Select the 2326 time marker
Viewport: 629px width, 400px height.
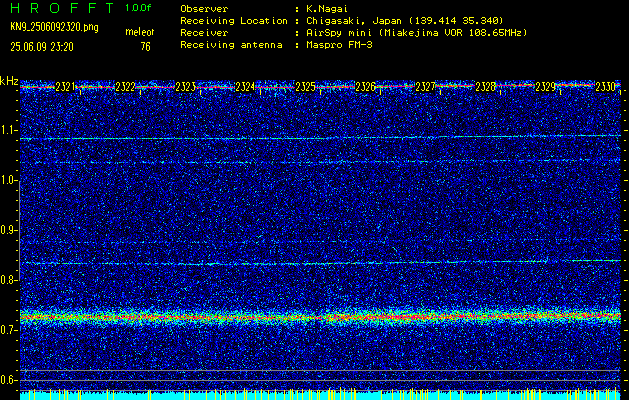365,87
